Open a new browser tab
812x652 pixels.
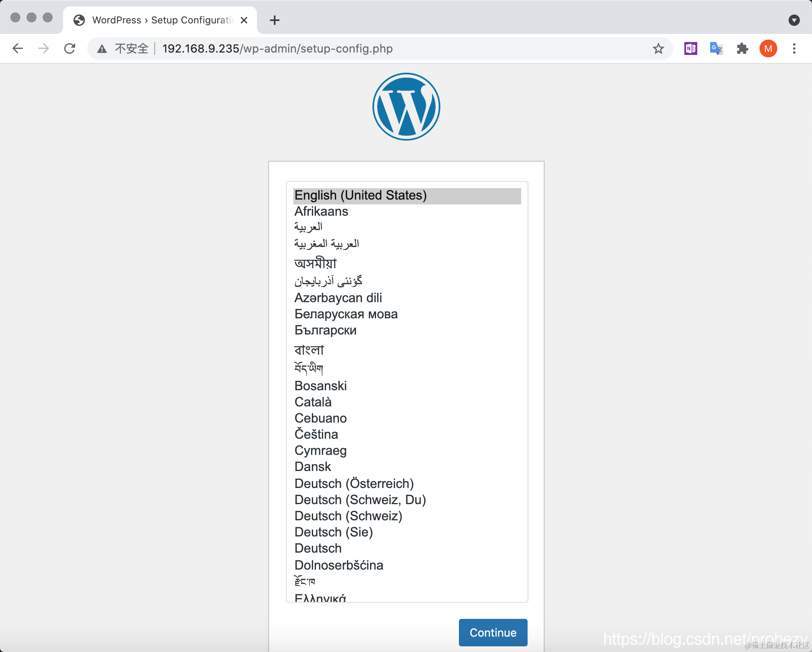coord(275,20)
